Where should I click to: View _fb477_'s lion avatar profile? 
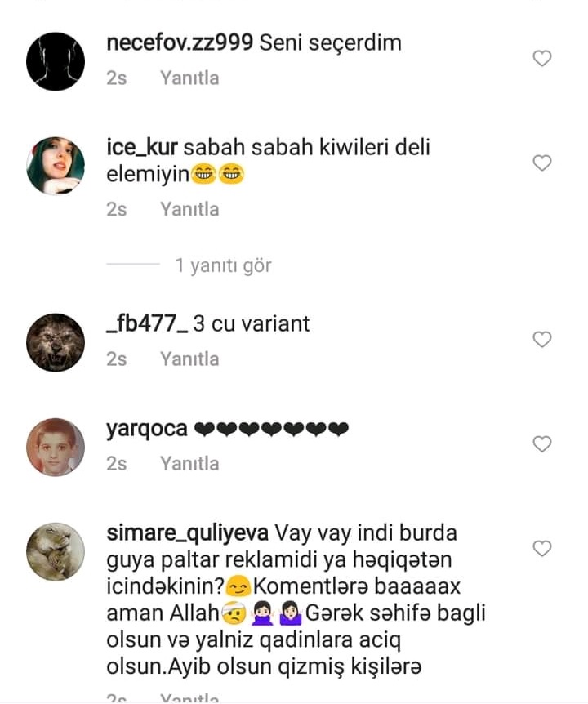tap(56, 342)
